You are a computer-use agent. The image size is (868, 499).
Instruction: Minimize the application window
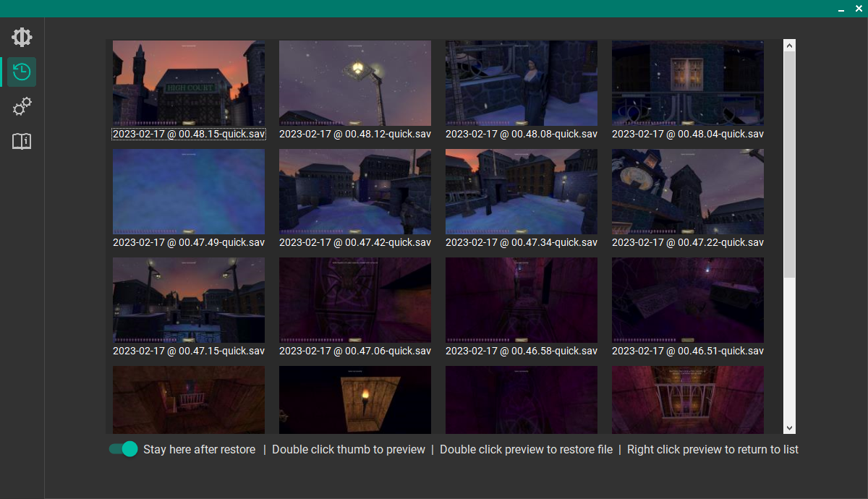[x=841, y=9]
